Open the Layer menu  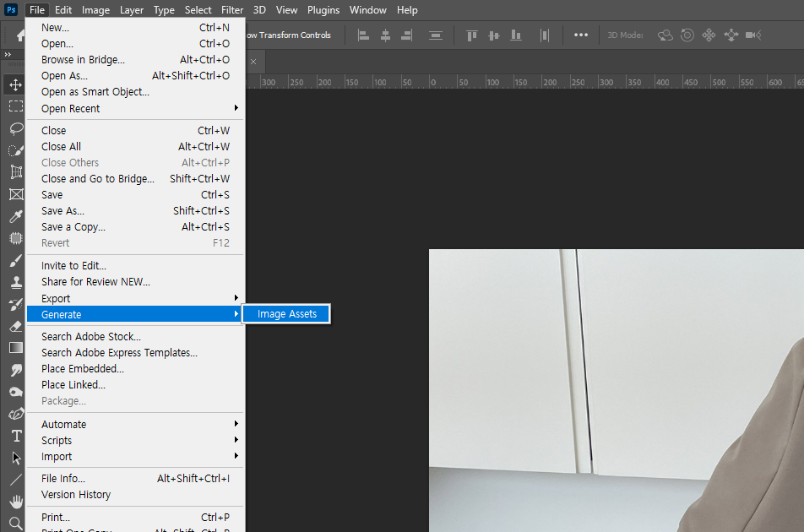coord(132,10)
